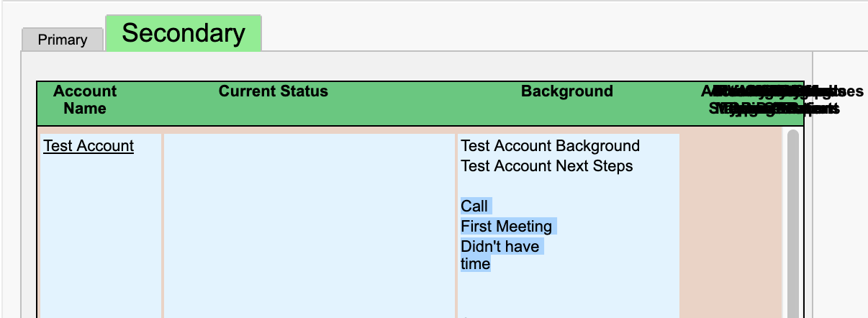Image resolution: width=868 pixels, height=318 pixels.
Task: Click the Account Name column header
Action: pyautogui.click(x=85, y=100)
